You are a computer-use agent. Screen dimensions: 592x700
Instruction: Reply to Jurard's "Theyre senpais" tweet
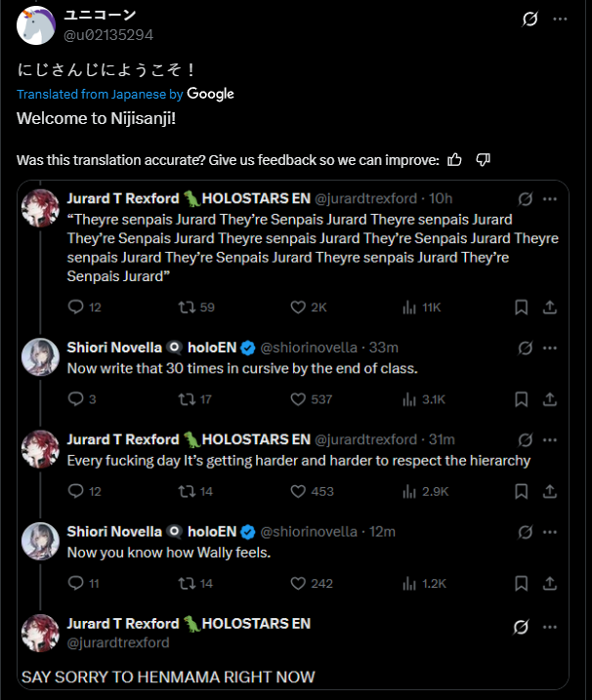[x=77, y=307]
